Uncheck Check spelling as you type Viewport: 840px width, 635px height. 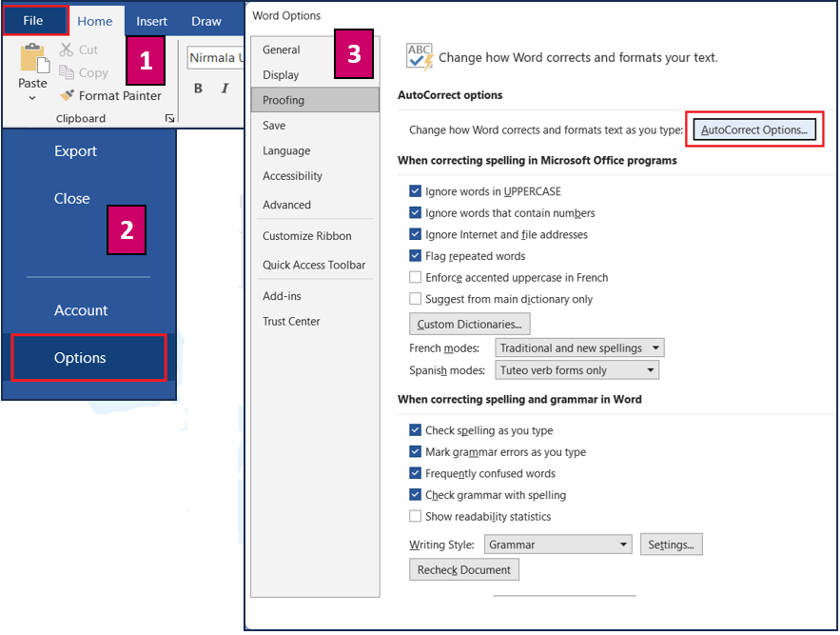(x=415, y=430)
